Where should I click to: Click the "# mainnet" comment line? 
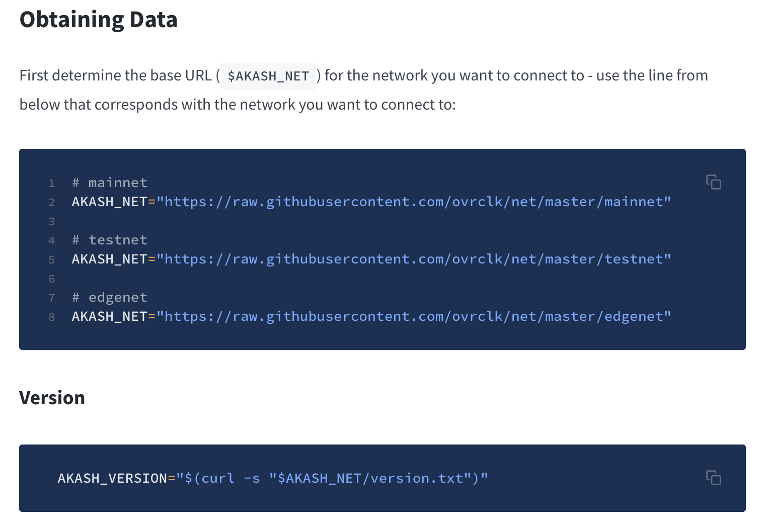point(110,183)
